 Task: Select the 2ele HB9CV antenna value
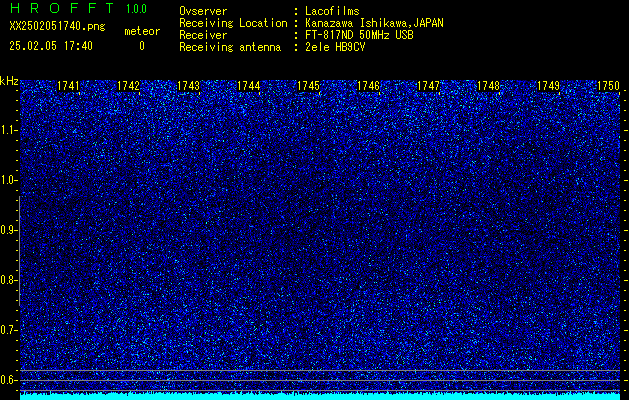[x=335, y=47]
